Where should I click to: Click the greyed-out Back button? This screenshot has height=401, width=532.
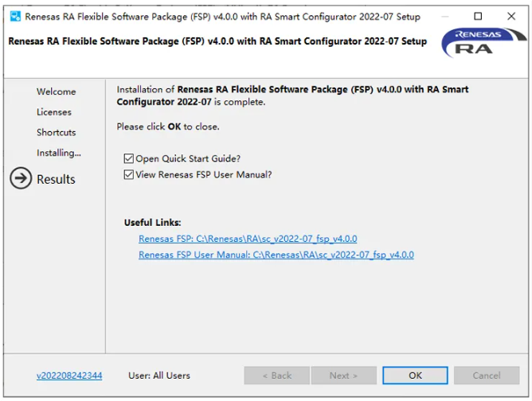[x=276, y=376]
